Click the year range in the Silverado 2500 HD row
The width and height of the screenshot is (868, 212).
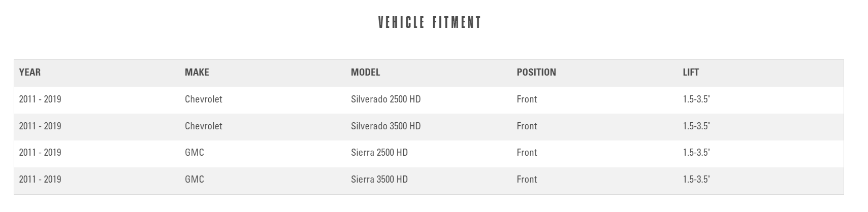pyautogui.click(x=40, y=99)
